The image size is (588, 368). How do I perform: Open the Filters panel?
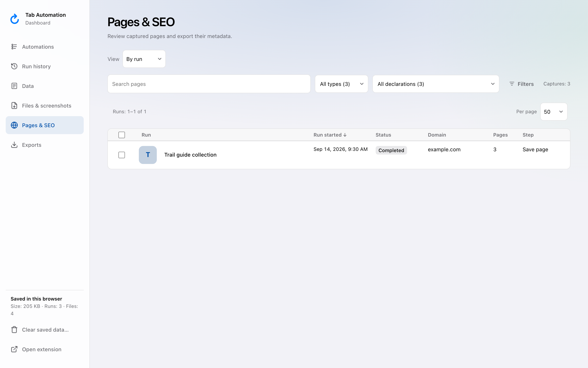click(521, 84)
